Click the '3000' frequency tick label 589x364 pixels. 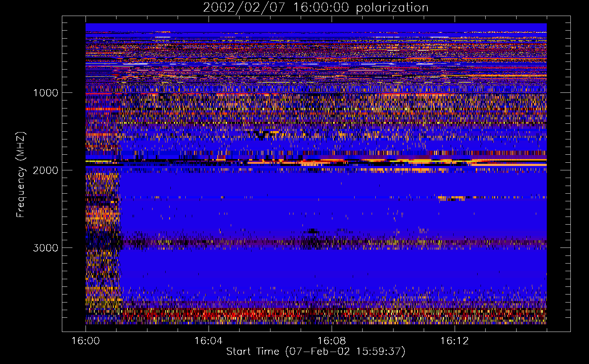[x=46, y=248]
